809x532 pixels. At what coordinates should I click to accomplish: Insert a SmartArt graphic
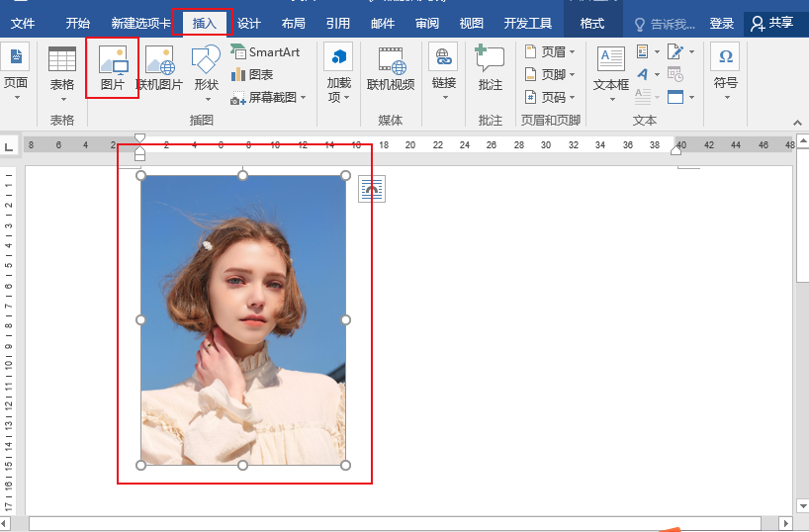(x=265, y=51)
